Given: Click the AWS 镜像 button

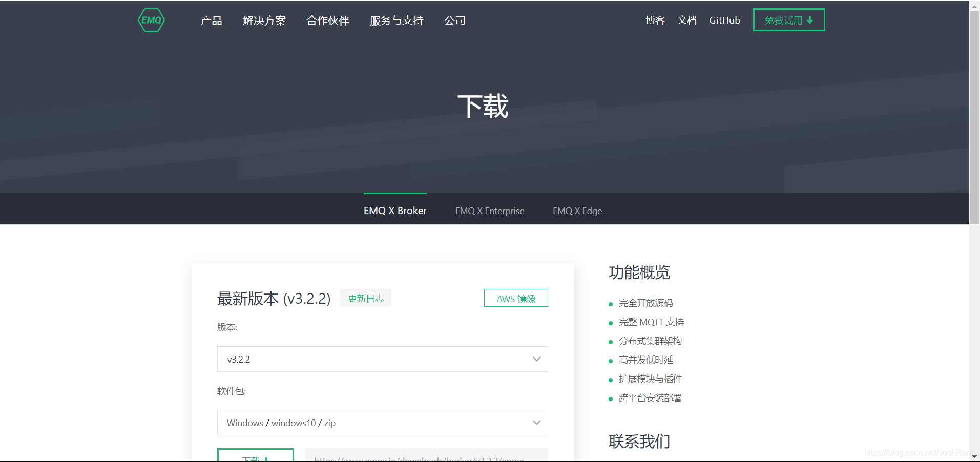Looking at the screenshot, I should tap(516, 298).
